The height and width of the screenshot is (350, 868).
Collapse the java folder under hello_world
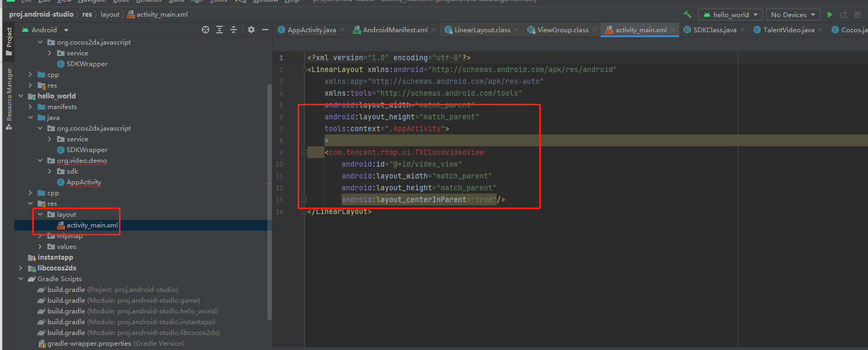pos(30,118)
